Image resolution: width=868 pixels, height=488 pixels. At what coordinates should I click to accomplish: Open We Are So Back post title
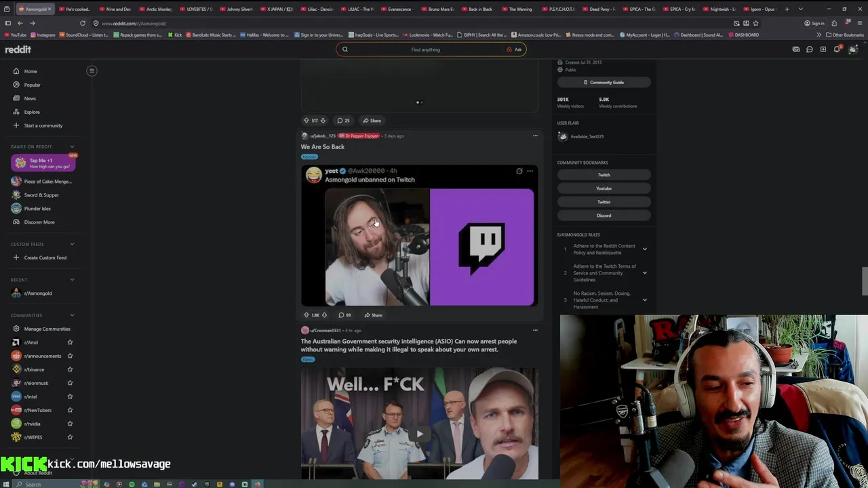point(323,147)
